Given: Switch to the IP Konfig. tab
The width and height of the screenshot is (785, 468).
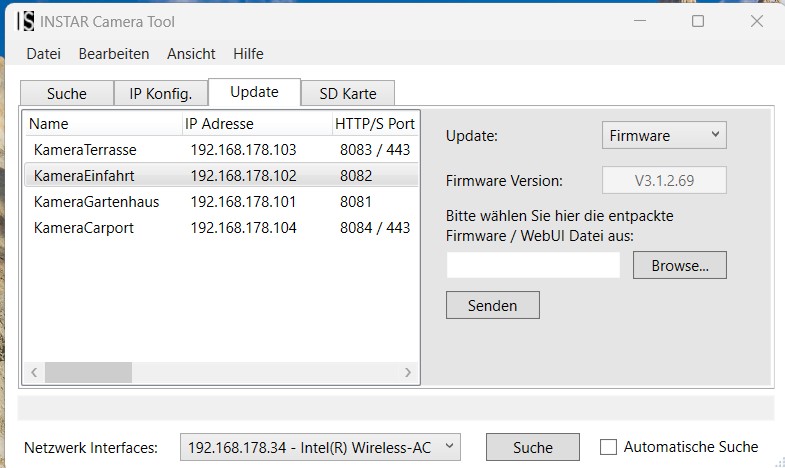Looking at the screenshot, I should point(161,94).
